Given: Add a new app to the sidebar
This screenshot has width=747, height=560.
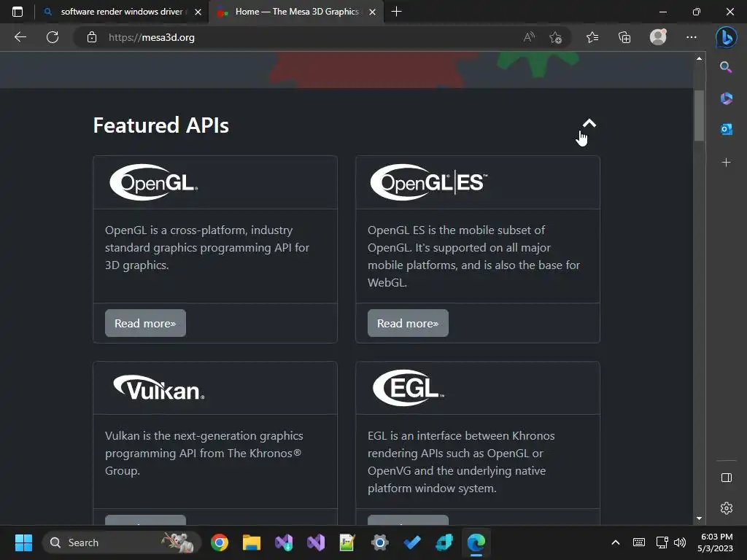Looking at the screenshot, I should 726,163.
